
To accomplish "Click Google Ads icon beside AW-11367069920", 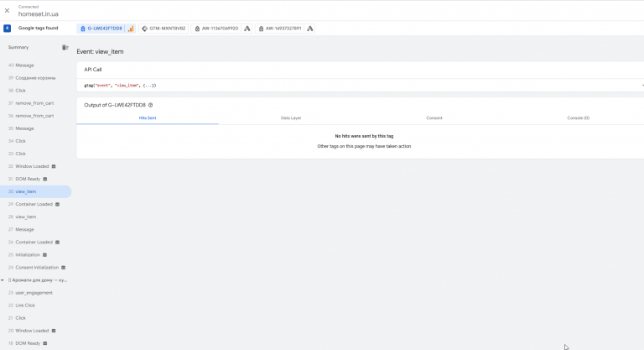I will coord(247,29).
